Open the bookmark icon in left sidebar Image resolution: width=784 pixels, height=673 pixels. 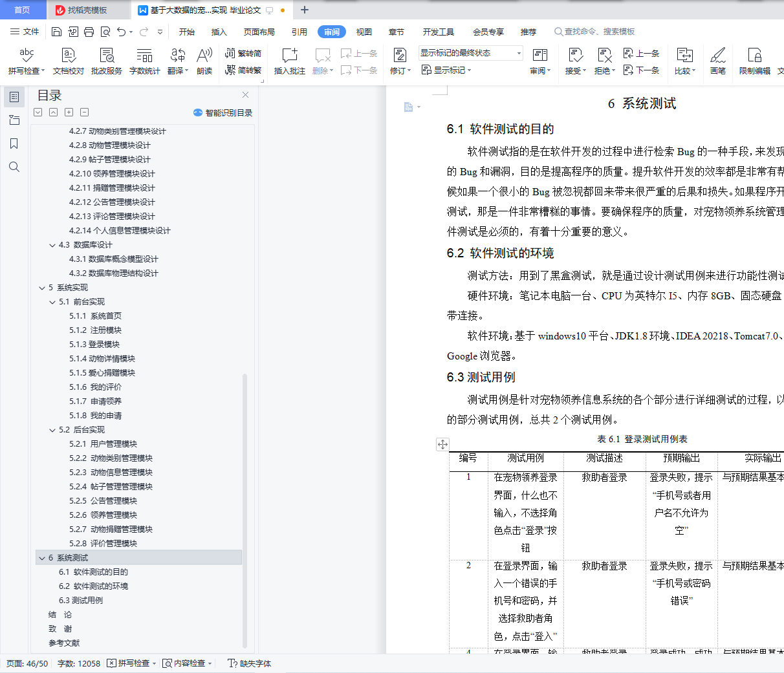pos(14,144)
